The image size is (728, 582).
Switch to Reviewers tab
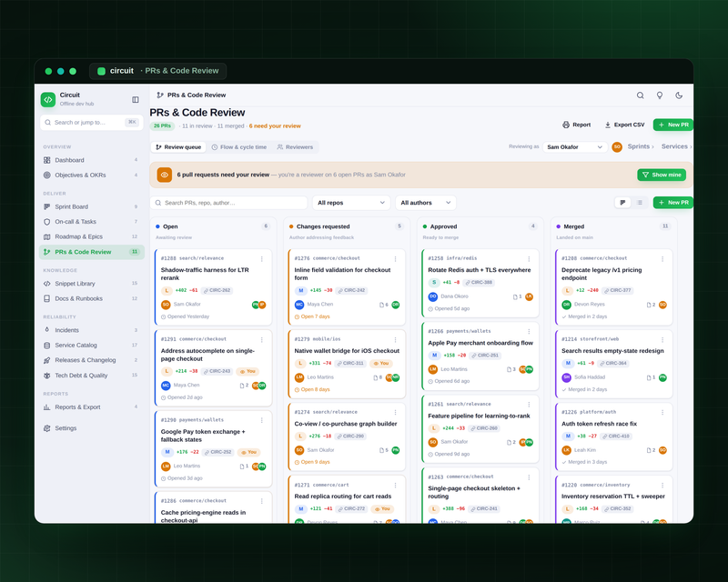295,147
